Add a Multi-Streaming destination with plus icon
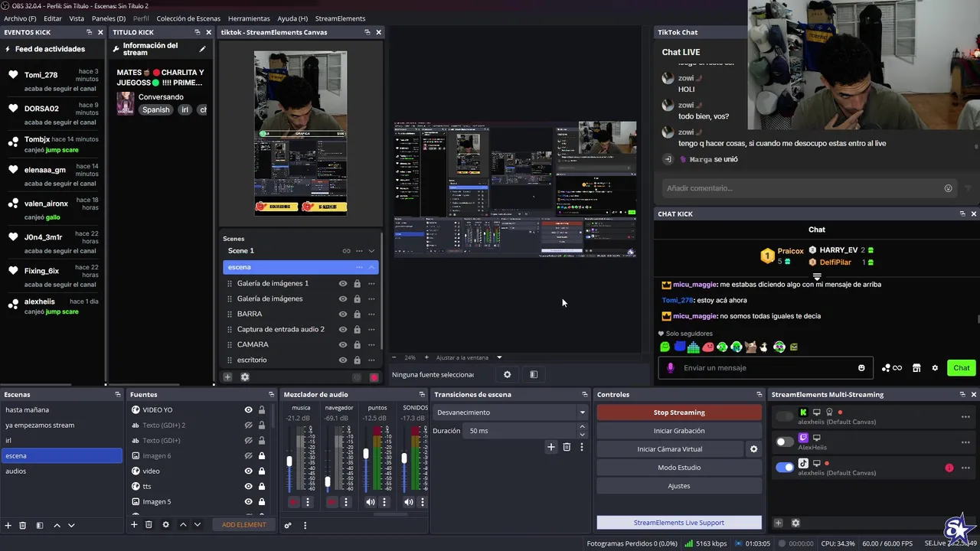This screenshot has width=980, height=551. point(778,523)
